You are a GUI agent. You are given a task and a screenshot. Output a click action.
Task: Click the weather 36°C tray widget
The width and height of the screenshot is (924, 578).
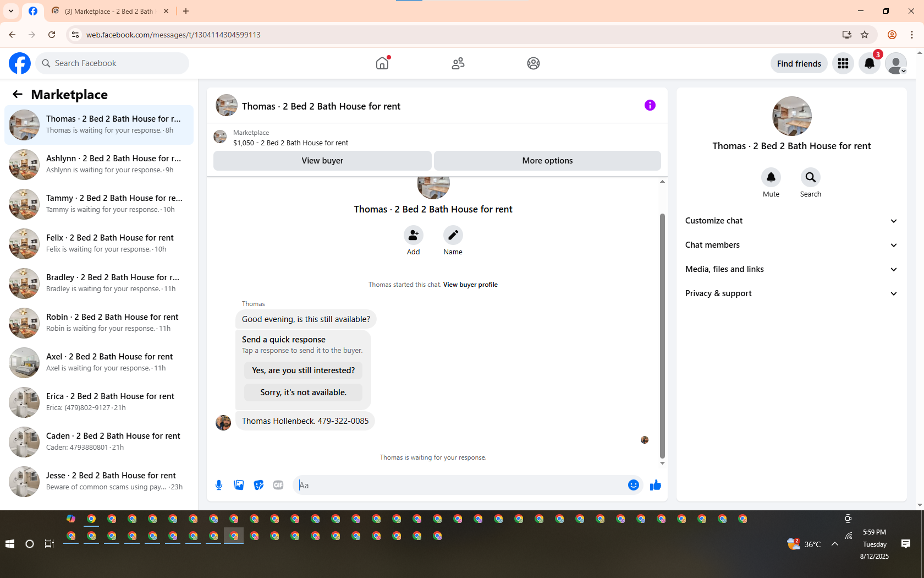804,544
